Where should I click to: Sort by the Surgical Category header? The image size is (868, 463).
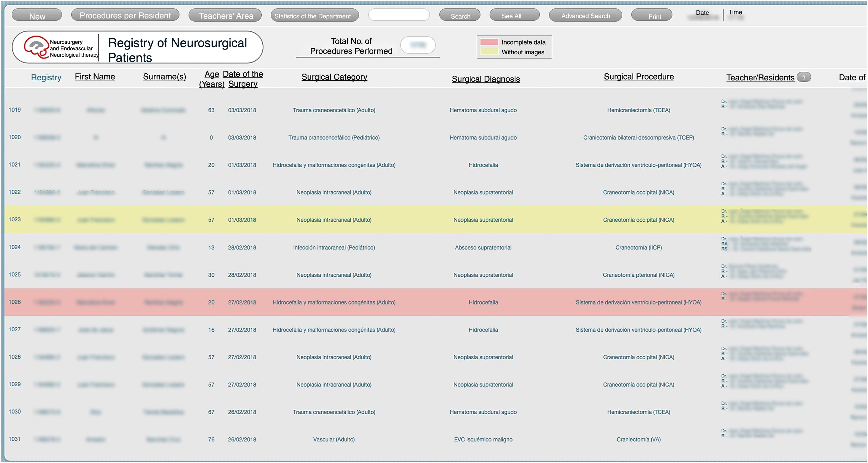point(334,77)
